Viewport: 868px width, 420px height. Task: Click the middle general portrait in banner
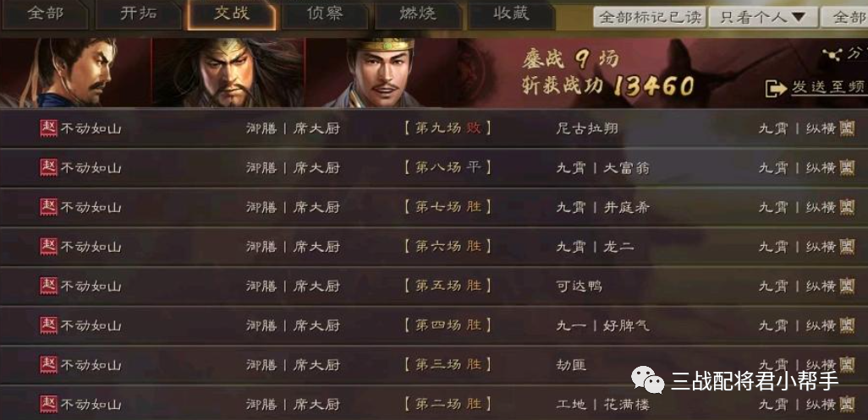(x=228, y=73)
